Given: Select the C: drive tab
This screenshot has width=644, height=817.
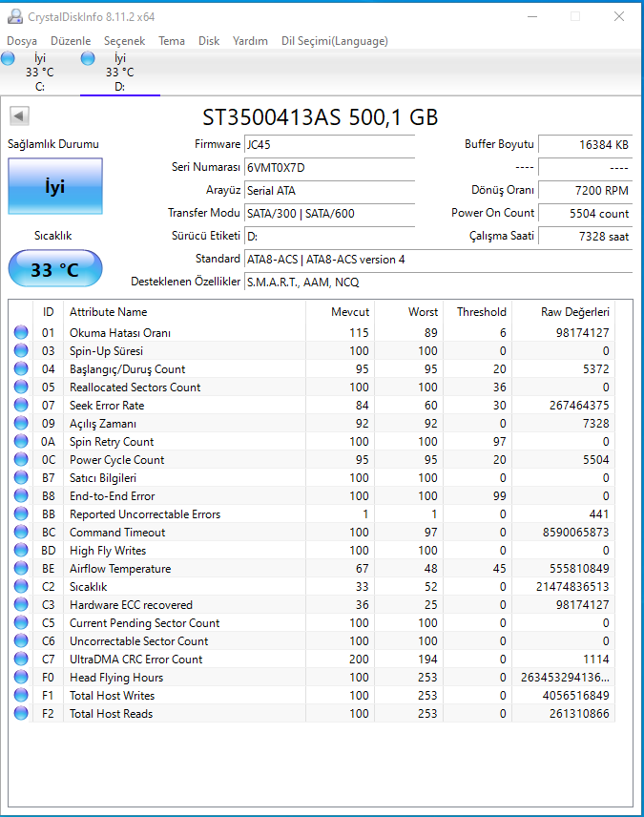Looking at the screenshot, I should pos(40,73).
